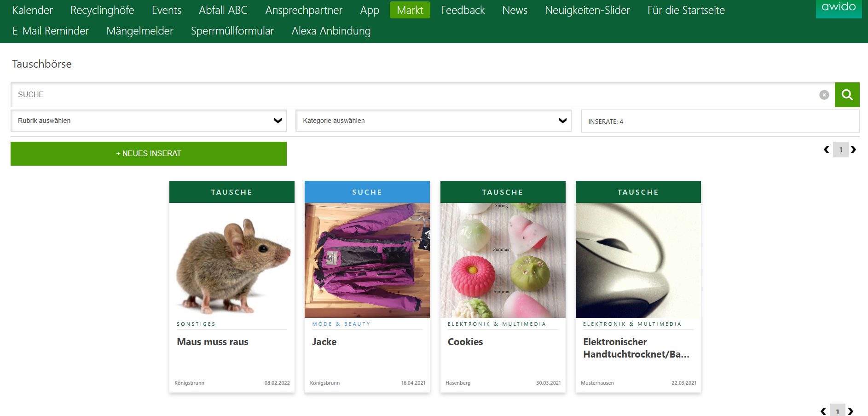The height and width of the screenshot is (416, 868).
Task: Open the Cookies listing title
Action: (465, 342)
